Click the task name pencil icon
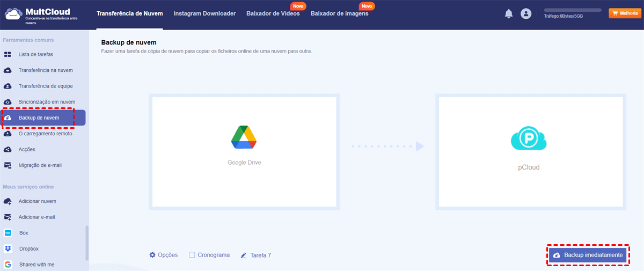The height and width of the screenshot is (271, 644). [x=244, y=255]
